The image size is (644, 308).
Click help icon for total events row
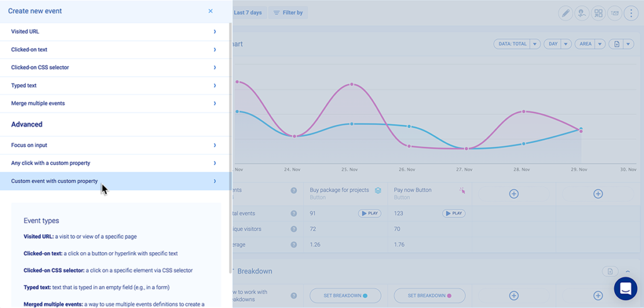coord(294,214)
